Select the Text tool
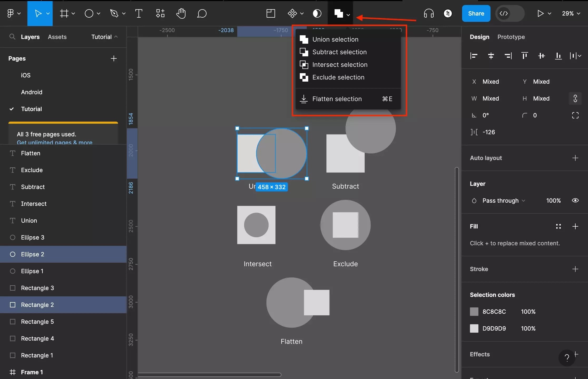 click(139, 13)
